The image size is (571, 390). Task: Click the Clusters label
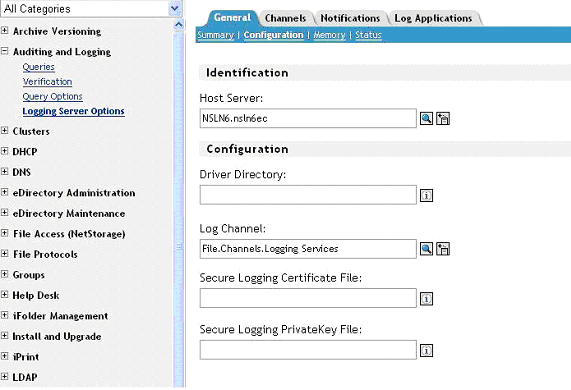click(31, 131)
